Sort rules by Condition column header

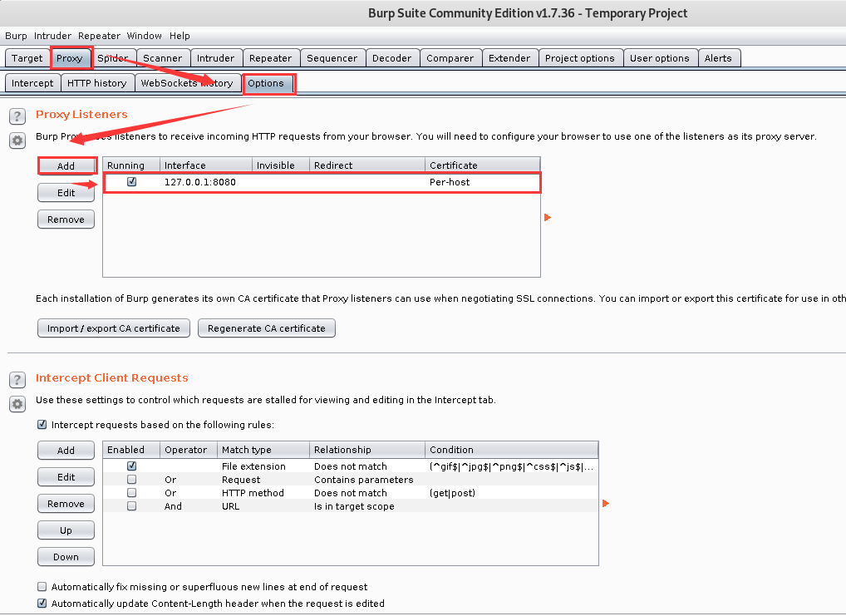[511, 450]
